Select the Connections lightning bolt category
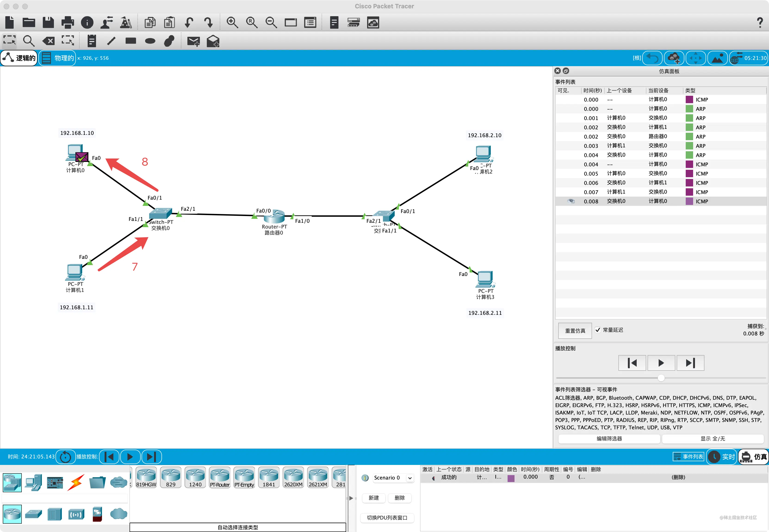 click(76, 482)
